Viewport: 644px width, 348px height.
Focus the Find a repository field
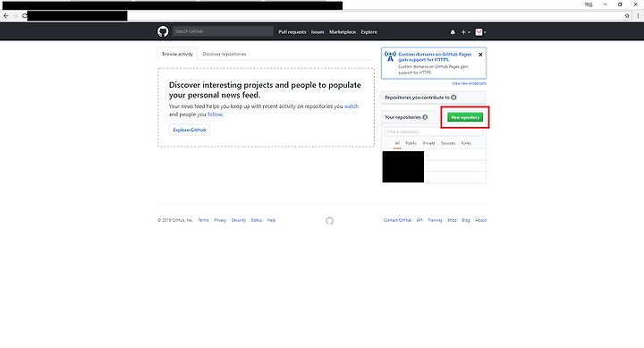coord(434,132)
